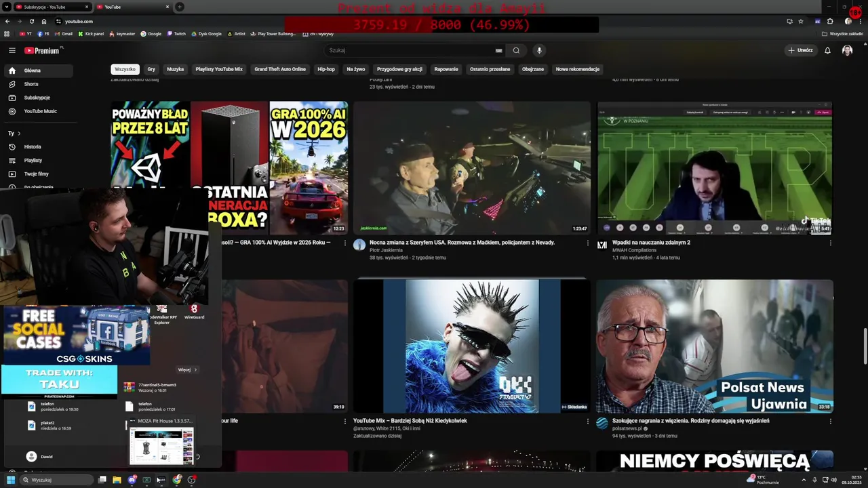Open the MWAH Compilations channel link
This screenshot has width=868, height=488.
click(x=635, y=250)
